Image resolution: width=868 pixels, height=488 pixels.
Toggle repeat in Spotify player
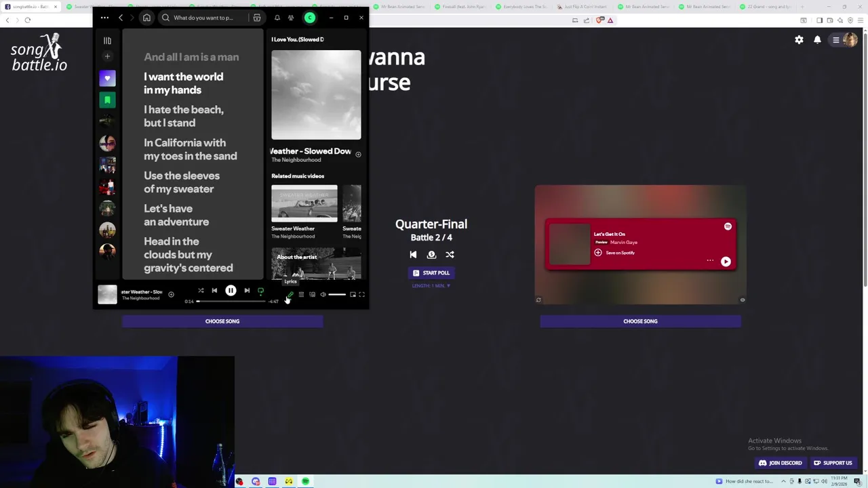pyautogui.click(x=260, y=291)
